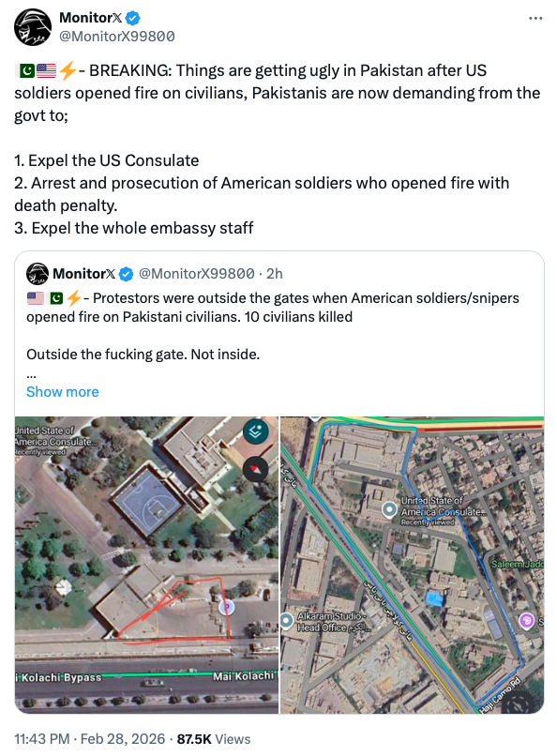Click the Alkaram Studio Head Office pin
Screen dimensions: 557x756
coord(286,621)
